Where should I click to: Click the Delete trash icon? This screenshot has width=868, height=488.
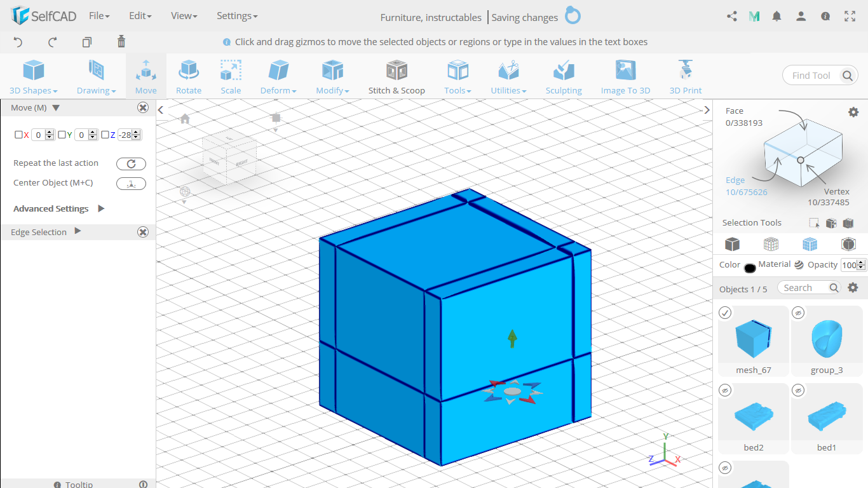[x=121, y=41]
